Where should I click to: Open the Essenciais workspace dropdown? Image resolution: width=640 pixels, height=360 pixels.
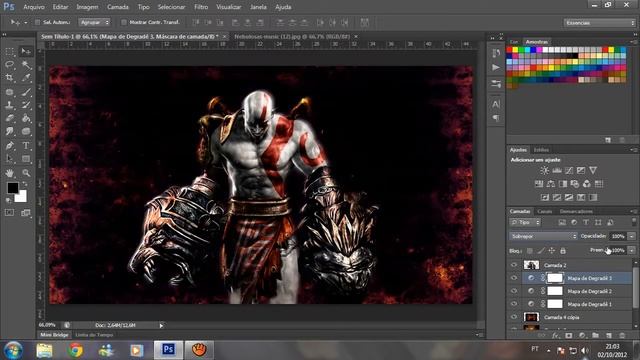point(600,23)
